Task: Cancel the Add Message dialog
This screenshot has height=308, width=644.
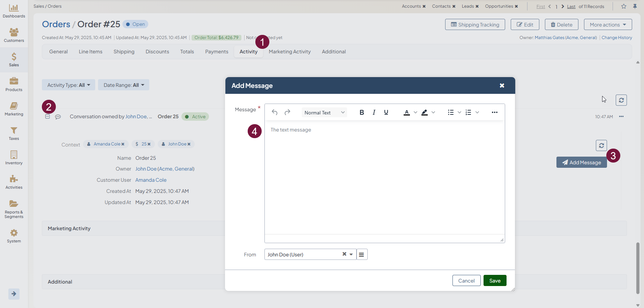Action: [x=466, y=280]
